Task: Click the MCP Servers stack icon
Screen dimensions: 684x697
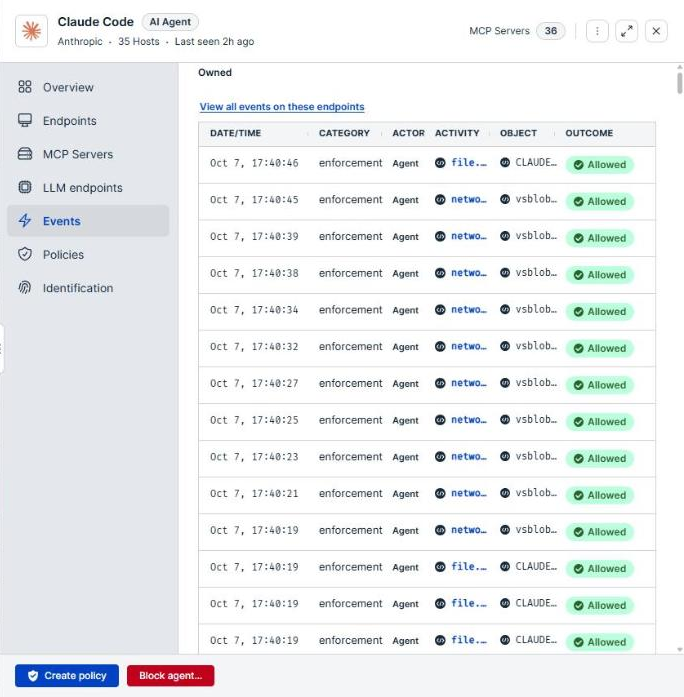Action: [25, 154]
